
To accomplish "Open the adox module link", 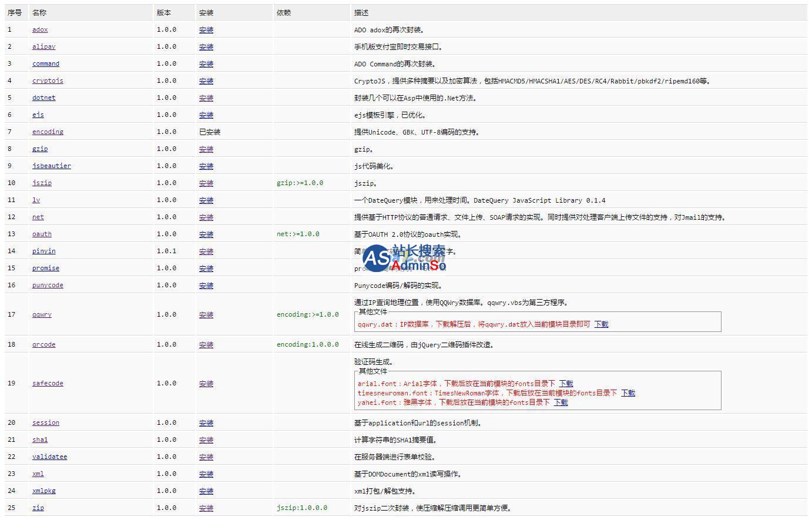I will 40,29.
